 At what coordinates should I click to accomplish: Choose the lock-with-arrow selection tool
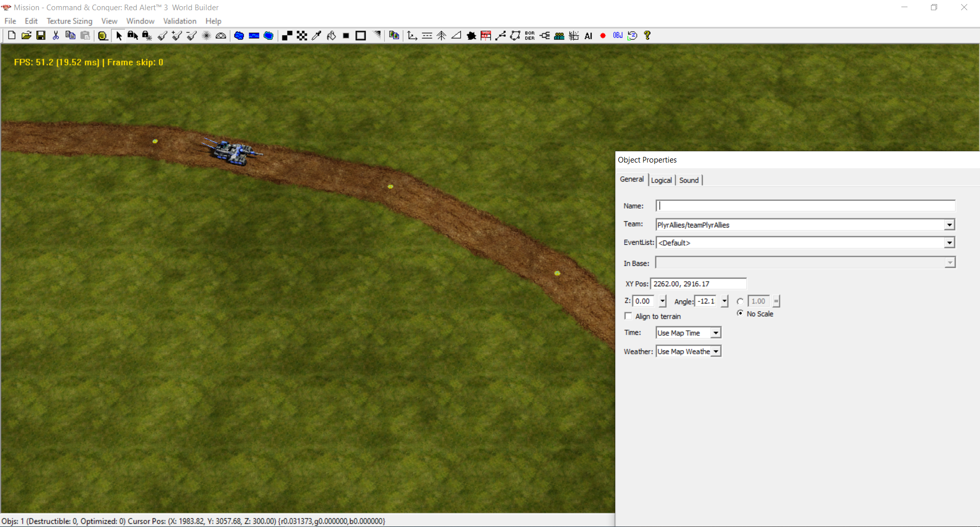pos(133,35)
